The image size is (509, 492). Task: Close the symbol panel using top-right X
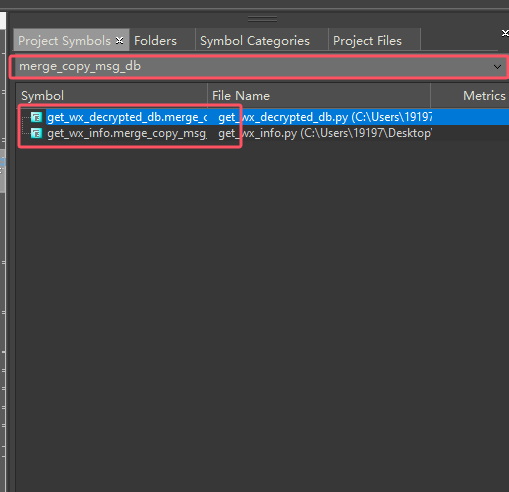505,33
